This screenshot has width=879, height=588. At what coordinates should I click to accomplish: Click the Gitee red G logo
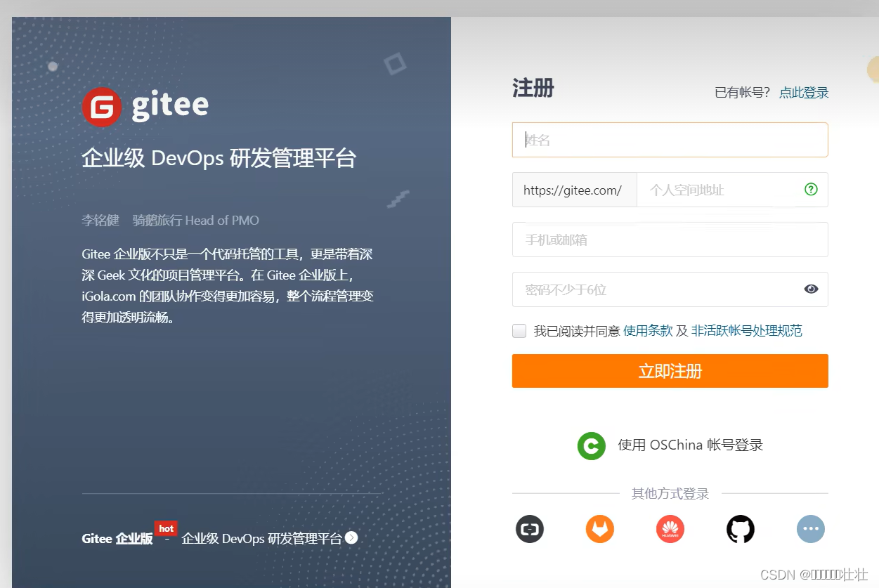102,107
